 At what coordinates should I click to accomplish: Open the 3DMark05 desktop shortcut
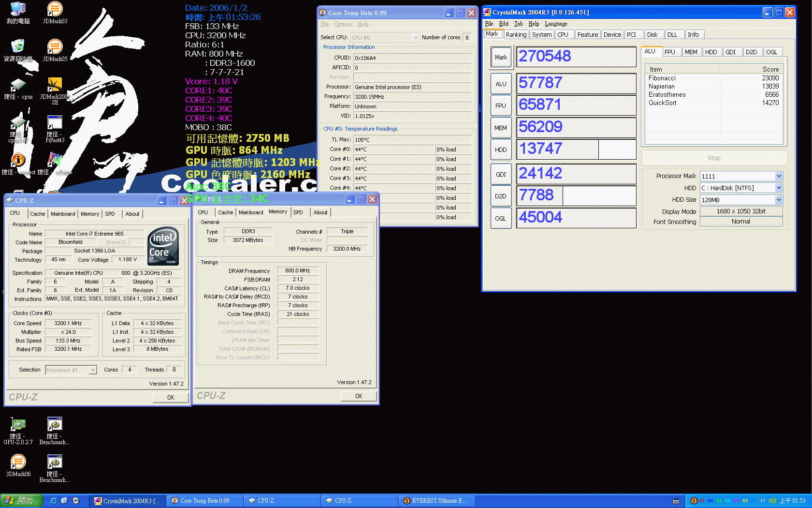[55, 50]
